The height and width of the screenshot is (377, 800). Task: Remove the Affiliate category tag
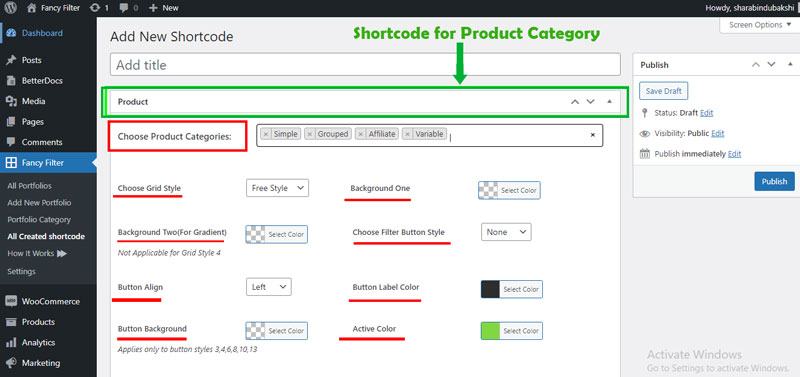[x=361, y=134]
